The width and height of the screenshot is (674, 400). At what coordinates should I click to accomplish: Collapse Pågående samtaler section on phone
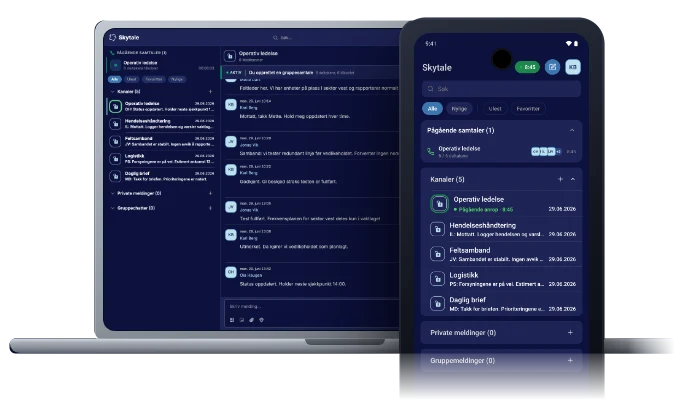(572, 130)
